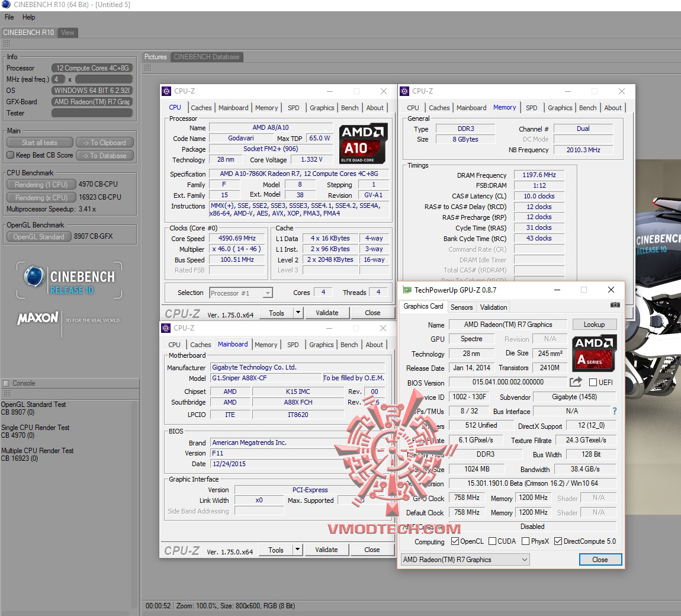Open Tools dropdown arrow in CPU window
This screenshot has width=681, height=616.
(x=298, y=313)
